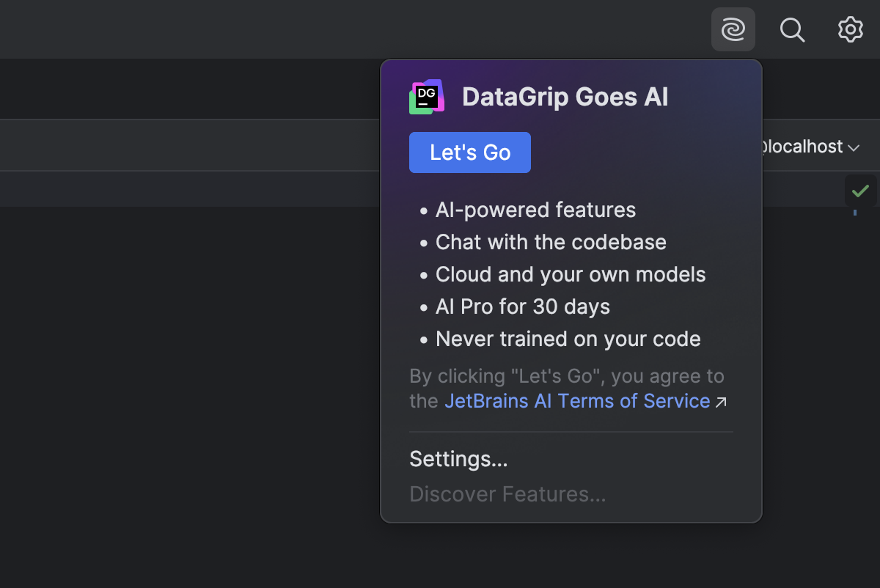Image resolution: width=880 pixels, height=588 pixels.
Task: Click the Search Everywhere magnifier icon
Action: pos(793,30)
